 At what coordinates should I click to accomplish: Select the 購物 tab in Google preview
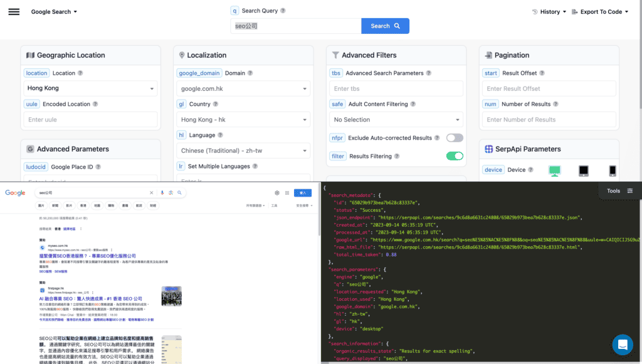[111, 205]
